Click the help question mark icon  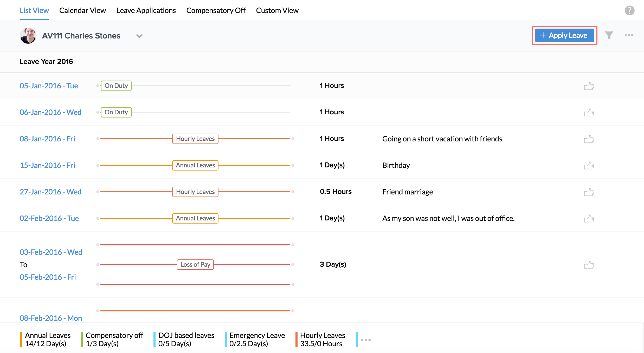(629, 11)
